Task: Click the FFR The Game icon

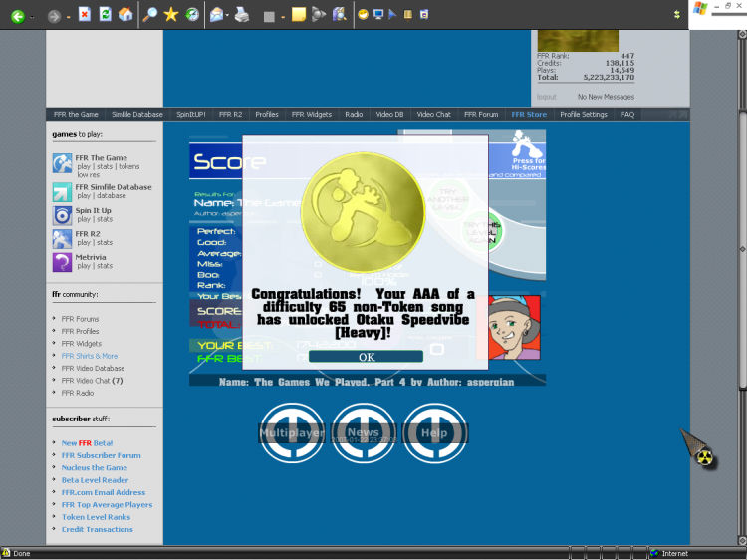Action: click(62, 162)
